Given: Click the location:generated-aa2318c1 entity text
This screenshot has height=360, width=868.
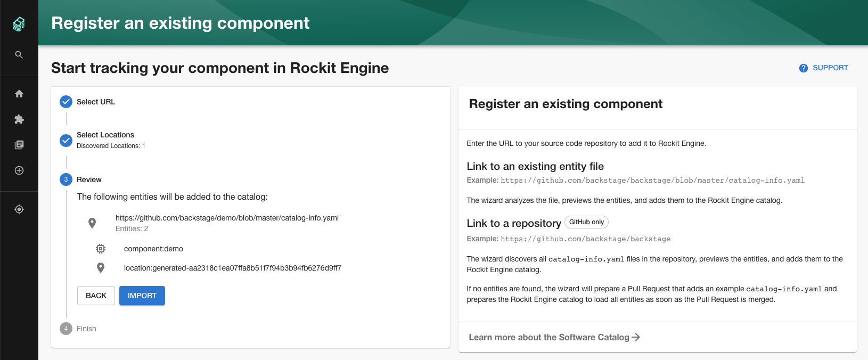Looking at the screenshot, I should (233, 268).
